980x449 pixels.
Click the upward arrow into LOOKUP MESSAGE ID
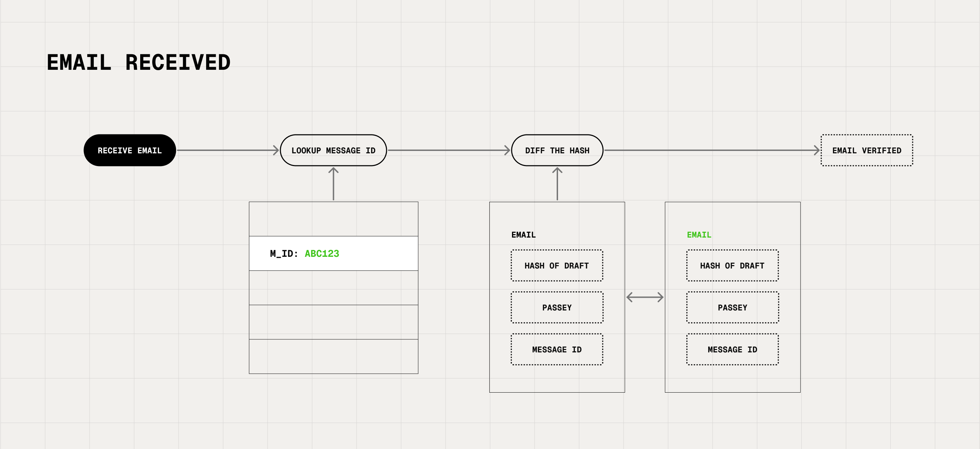pos(333,184)
